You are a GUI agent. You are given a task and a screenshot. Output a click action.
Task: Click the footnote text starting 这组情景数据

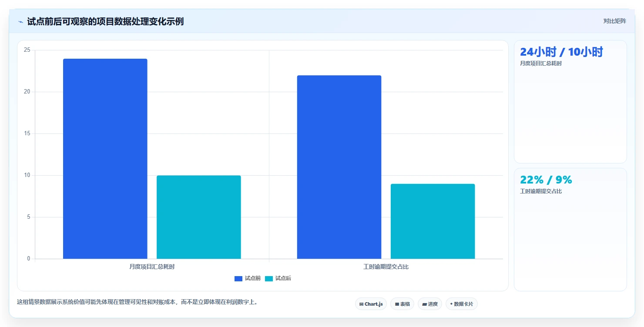click(138, 302)
